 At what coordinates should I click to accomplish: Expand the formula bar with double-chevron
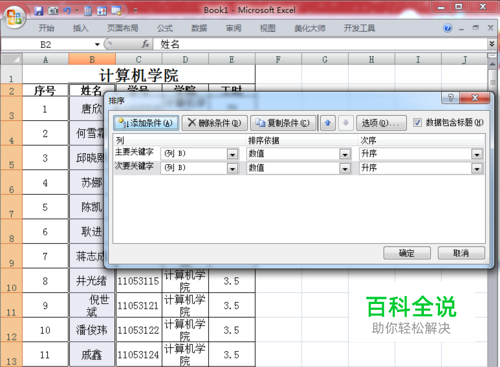pyautogui.click(x=492, y=44)
